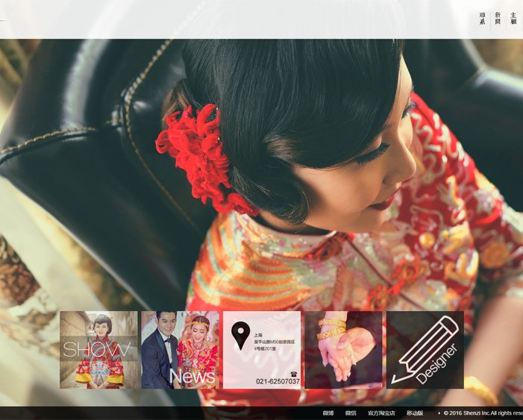Follow the 微博 footer link
Screen dimensions: 523x420
pos(328,413)
